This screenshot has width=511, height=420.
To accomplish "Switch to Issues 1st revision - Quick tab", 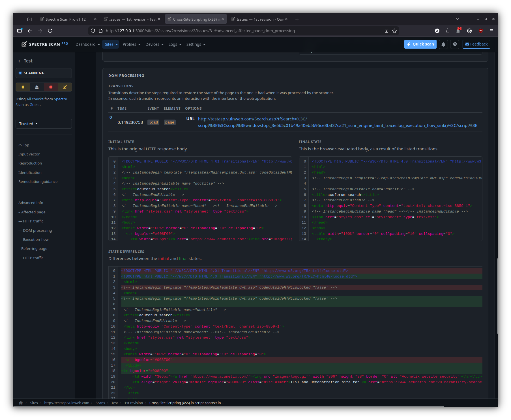I will [260, 19].
